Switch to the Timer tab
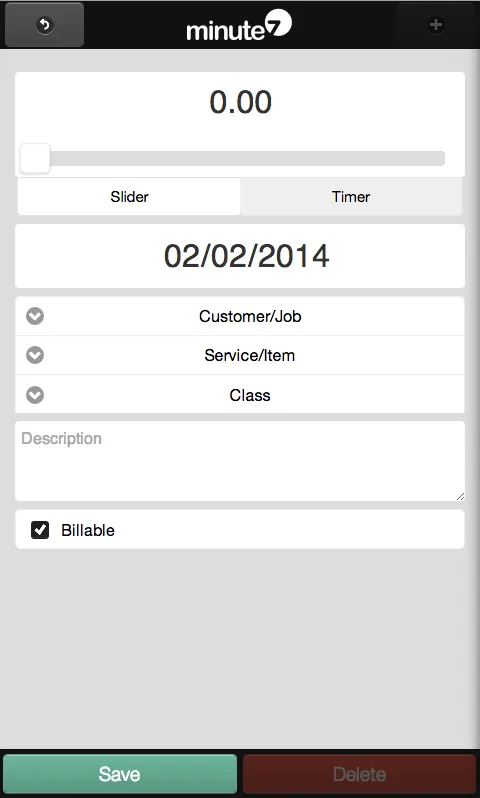Image resolution: width=480 pixels, height=798 pixels. click(x=351, y=196)
